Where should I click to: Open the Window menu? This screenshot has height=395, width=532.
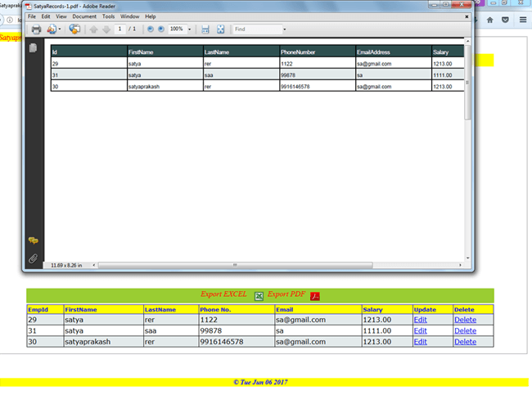click(x=130, y=16)
